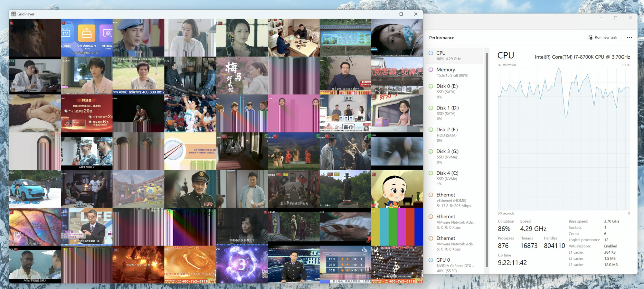Open the three-dot more options menu
644x289 pixels.
point(629,37)
